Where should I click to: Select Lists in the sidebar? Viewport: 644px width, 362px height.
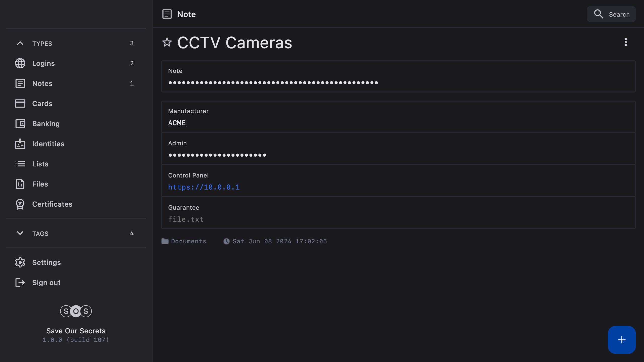[40, 164]
